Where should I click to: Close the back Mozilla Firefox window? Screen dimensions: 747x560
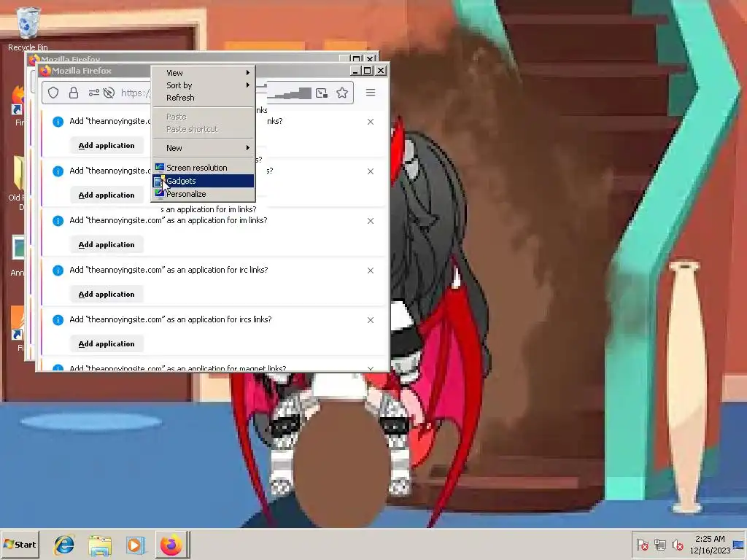[x=370, y=58]
